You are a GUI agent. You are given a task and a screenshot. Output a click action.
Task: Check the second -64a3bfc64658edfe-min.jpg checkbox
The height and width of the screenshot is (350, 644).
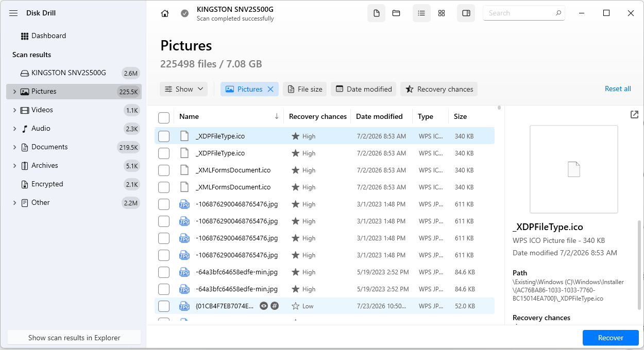(x=164, y=289)
